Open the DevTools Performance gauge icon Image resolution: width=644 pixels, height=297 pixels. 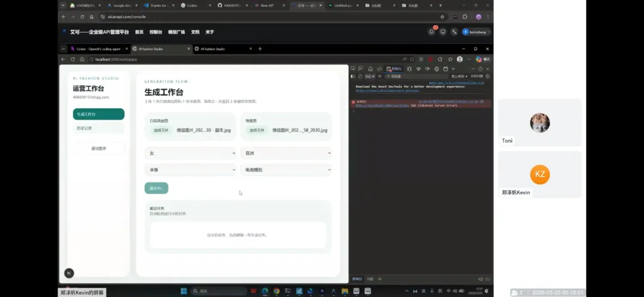(x=428, y=69)
